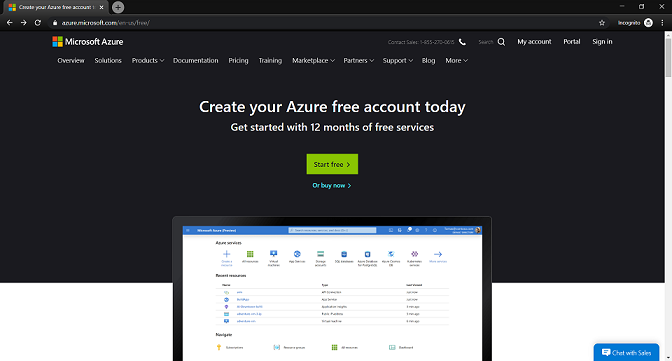Click the scrollbar down arrow
Viewport: 672px width, 361px height.
pyautogui.click(x=668, y=358)
